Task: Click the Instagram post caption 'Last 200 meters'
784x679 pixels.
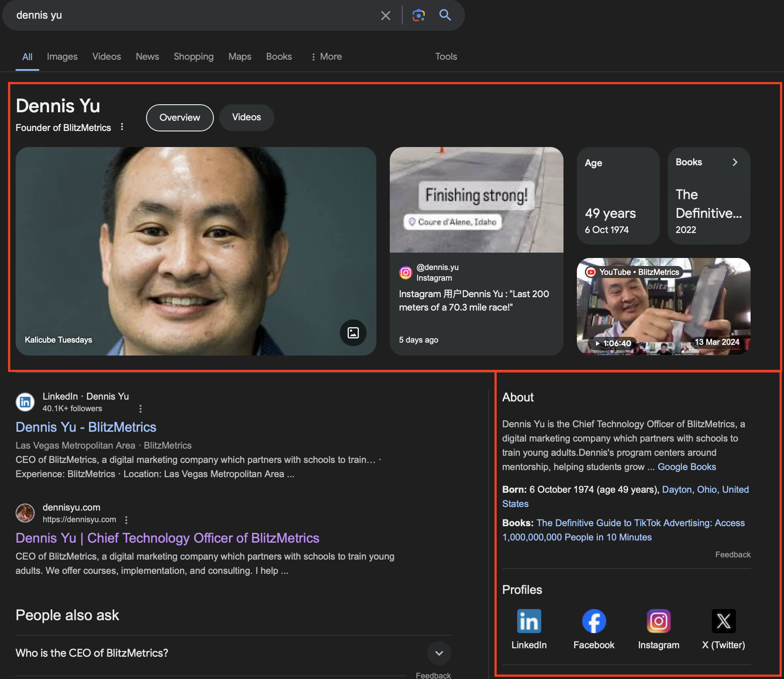Action: [474, 300]
